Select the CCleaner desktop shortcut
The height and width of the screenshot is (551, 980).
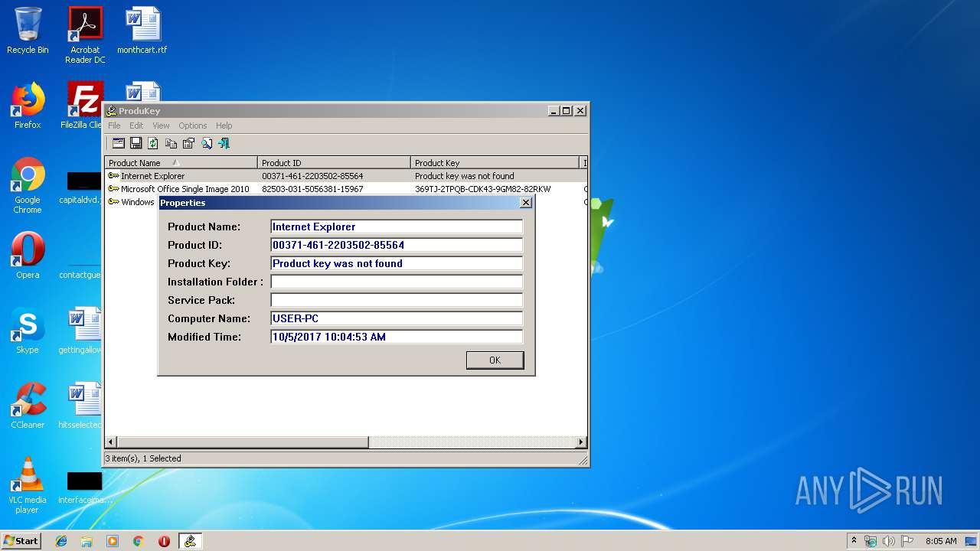coord(28,406)
